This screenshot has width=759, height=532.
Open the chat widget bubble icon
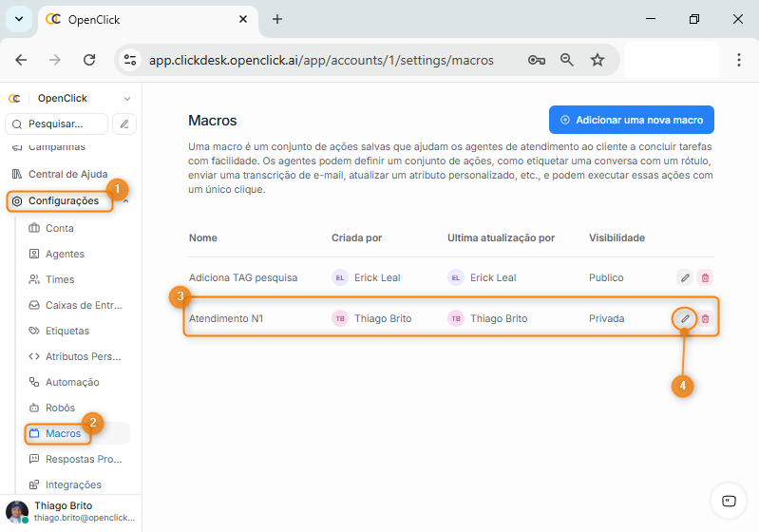point(729,501)
